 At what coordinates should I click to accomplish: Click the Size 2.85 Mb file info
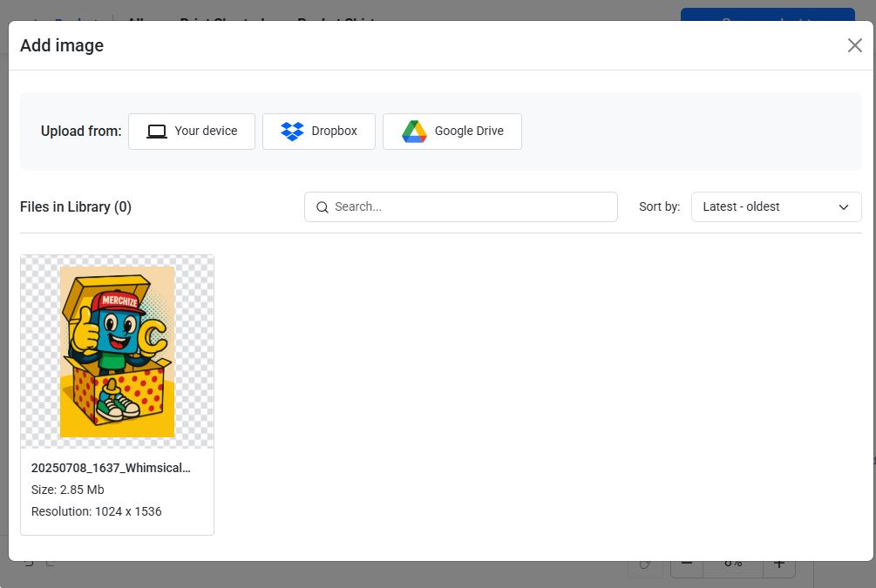tap(68, 490)
